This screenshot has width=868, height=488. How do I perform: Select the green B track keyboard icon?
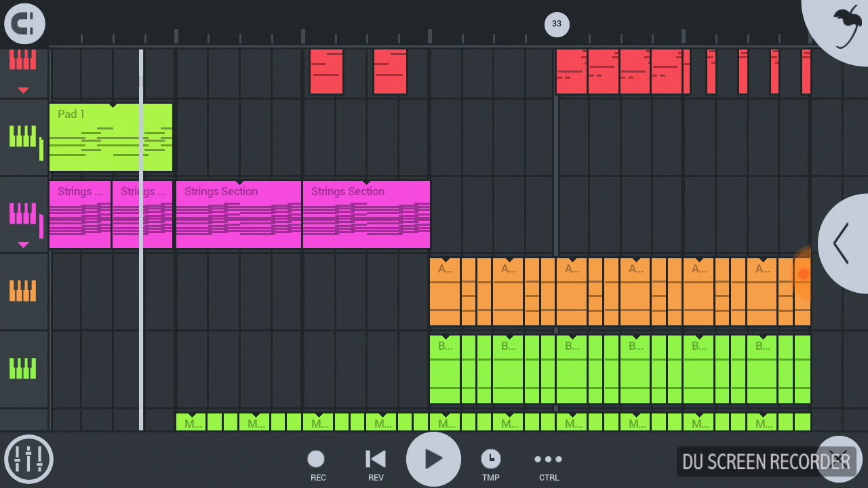click(22, 369)
